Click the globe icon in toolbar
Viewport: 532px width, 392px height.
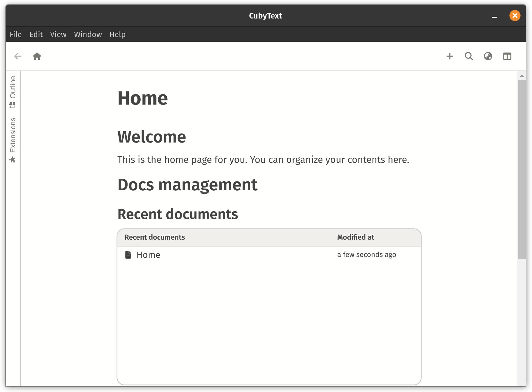pyautogui.click(x=488, y=56)
